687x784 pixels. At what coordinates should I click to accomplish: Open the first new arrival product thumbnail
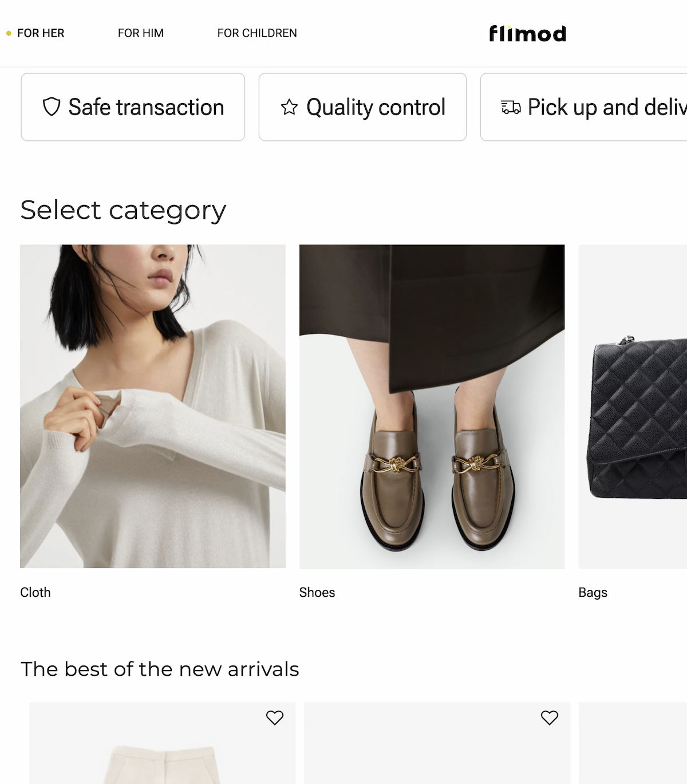click(x=163, y=750)
